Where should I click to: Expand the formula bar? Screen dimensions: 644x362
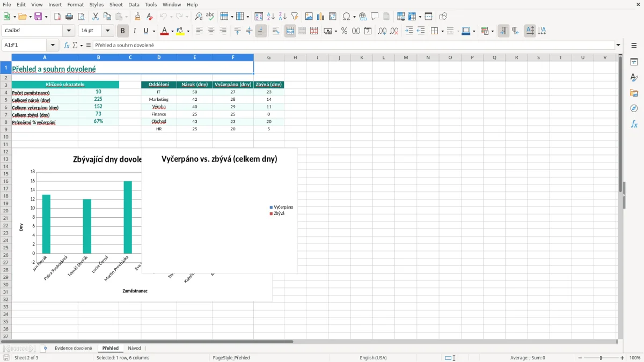click(618, 46)
